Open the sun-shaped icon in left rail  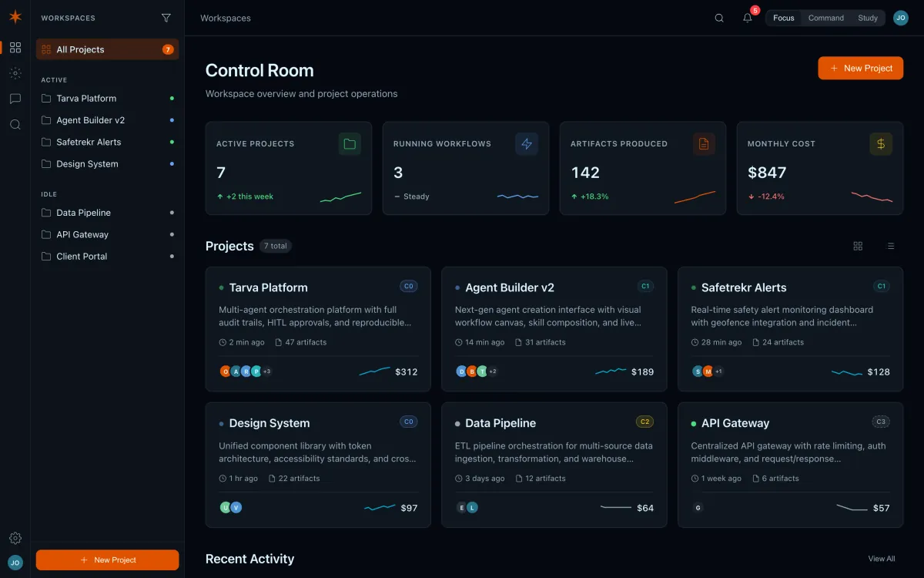click(x=15, y=73)
